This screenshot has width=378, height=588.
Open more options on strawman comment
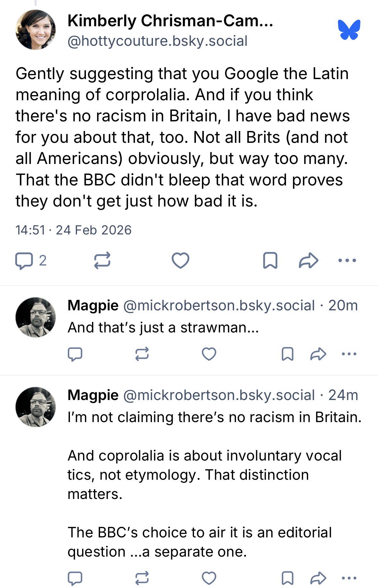349,354
